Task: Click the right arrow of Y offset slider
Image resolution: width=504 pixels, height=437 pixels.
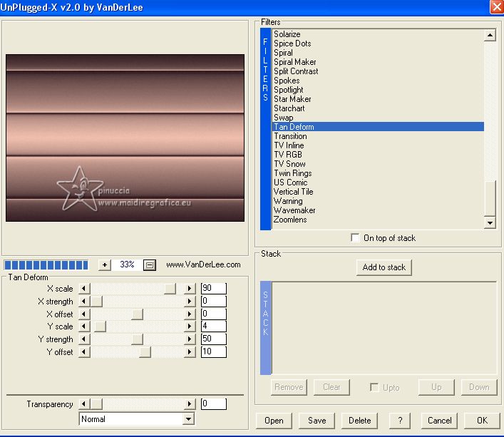Action: [190, 352]
